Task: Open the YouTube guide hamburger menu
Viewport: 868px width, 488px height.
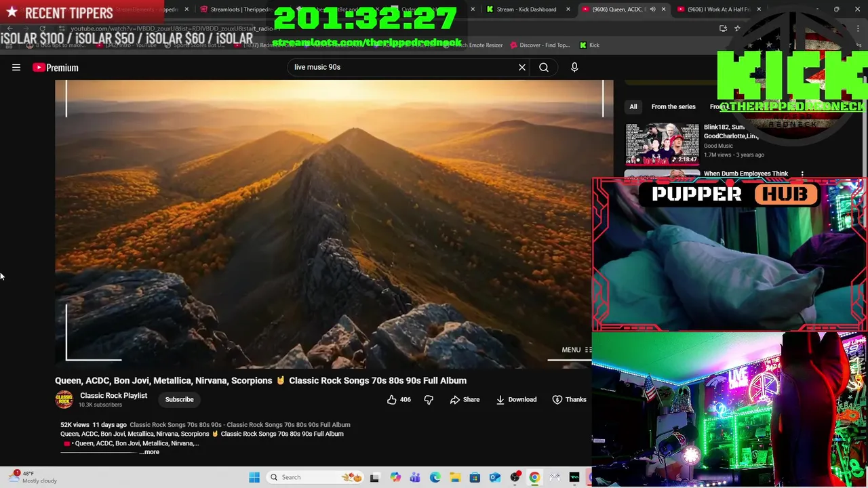Action: 16,67
